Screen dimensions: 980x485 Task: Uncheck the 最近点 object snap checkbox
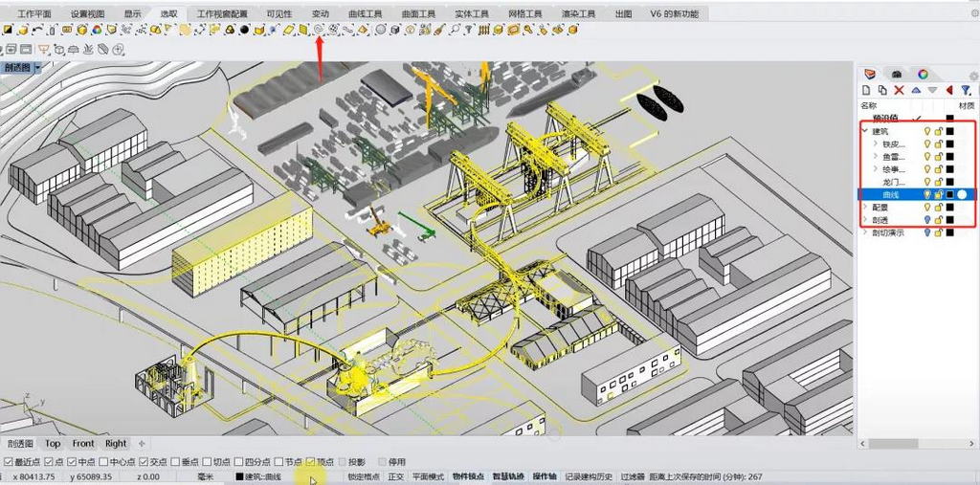(9, 461)
